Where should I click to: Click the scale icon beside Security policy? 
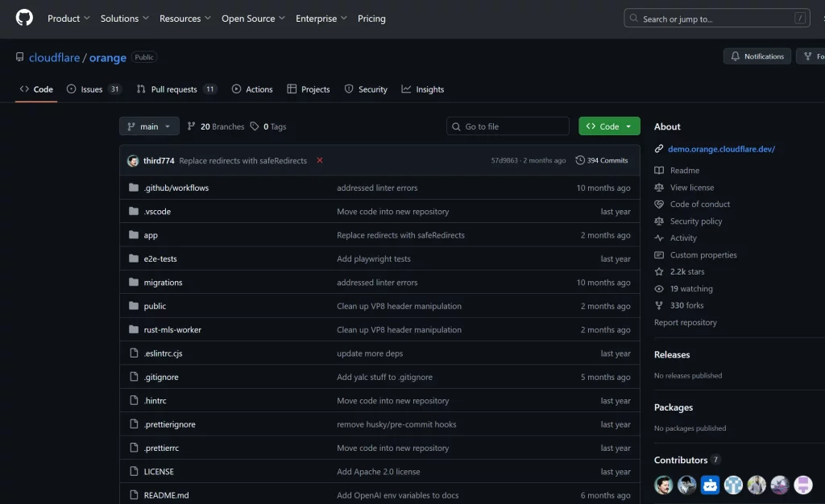[x=659, y=221]
